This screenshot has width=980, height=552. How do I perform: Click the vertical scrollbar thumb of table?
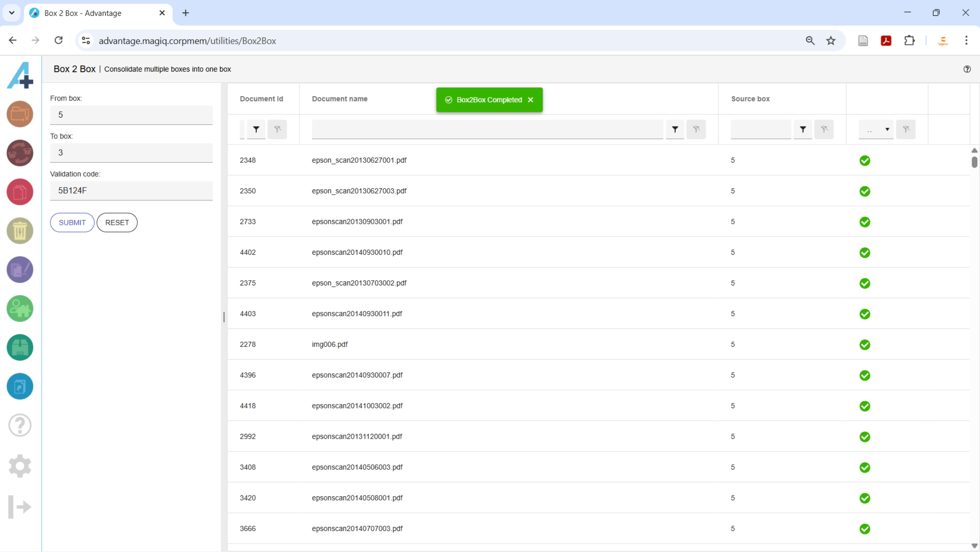974,162
